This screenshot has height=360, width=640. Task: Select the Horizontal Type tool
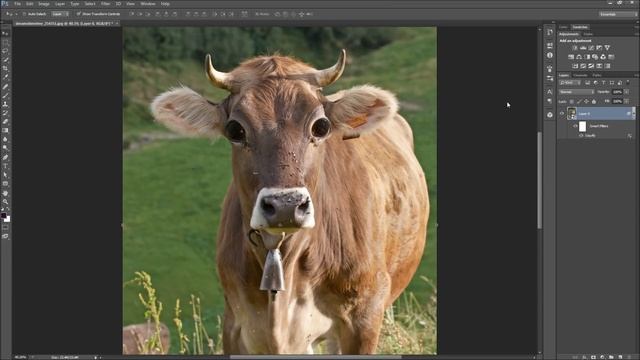click(5, 166)
